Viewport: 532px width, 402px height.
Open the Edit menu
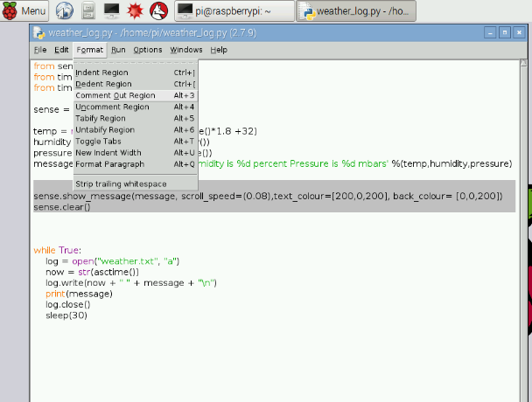(61, 50)
